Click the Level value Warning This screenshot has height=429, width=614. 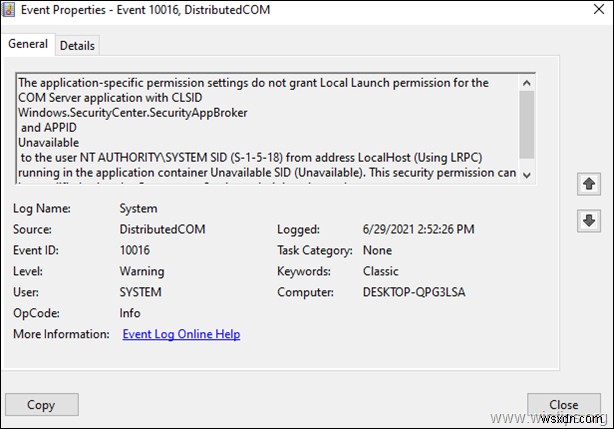tap(142, 271)
